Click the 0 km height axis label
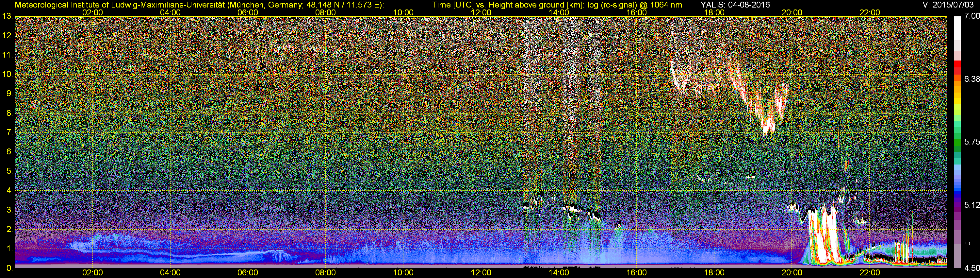980x278 pixels. pyautogui.click(x=9, y=269)
